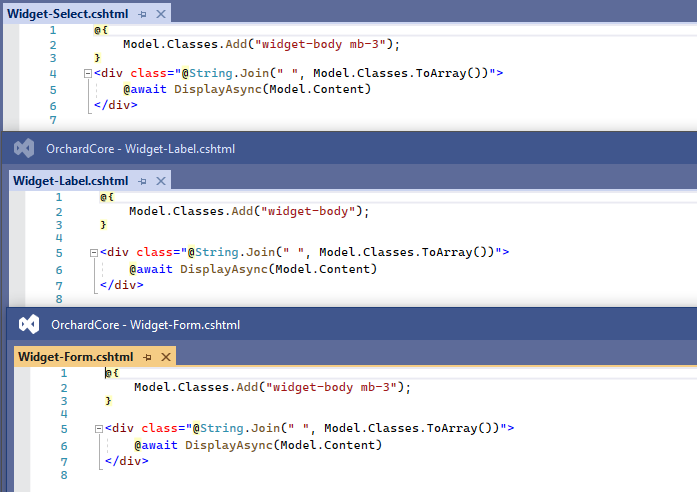Click line number 8 in Widget-Form.cshtml
The height and width of the screenshot is (492, 697).
[64, 475]
